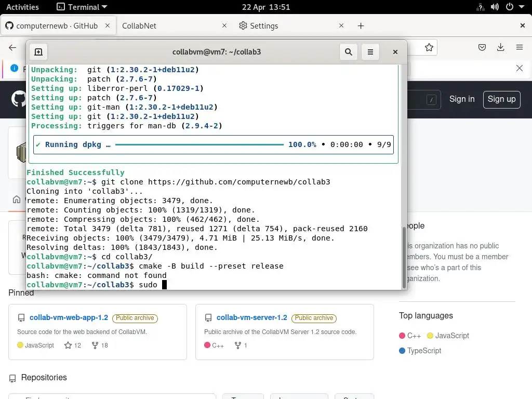Click the 'Finished Successfully' terminal line
The image size is (532, 399).
[x=76, y=172]
